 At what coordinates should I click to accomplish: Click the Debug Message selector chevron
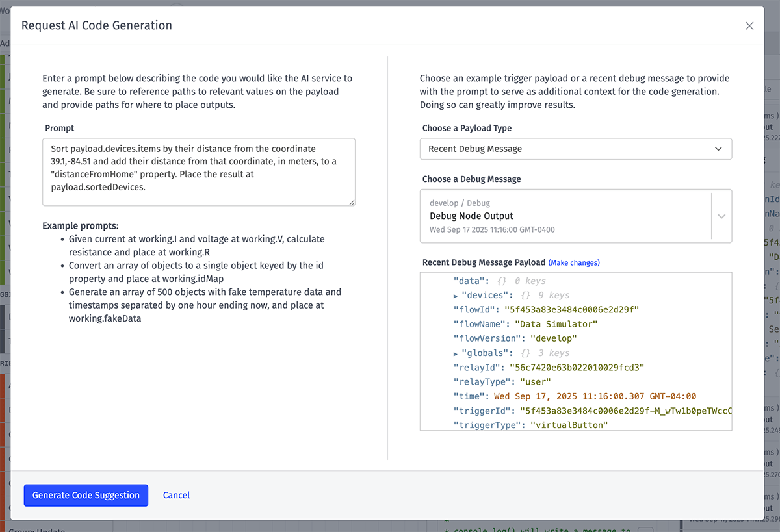[721, 216]
